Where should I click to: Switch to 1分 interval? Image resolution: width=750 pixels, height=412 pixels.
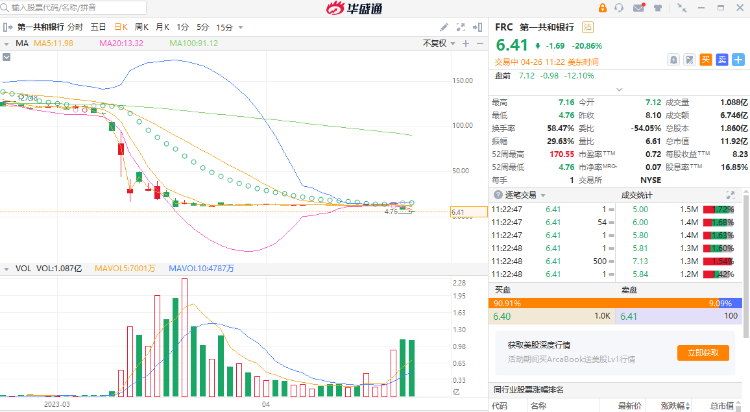183,27
